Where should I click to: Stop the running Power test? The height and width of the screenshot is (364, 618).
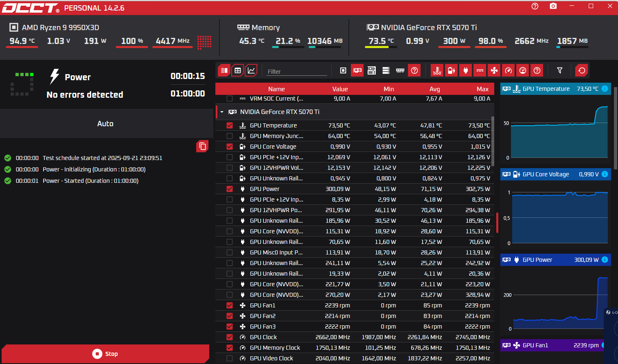105,354
